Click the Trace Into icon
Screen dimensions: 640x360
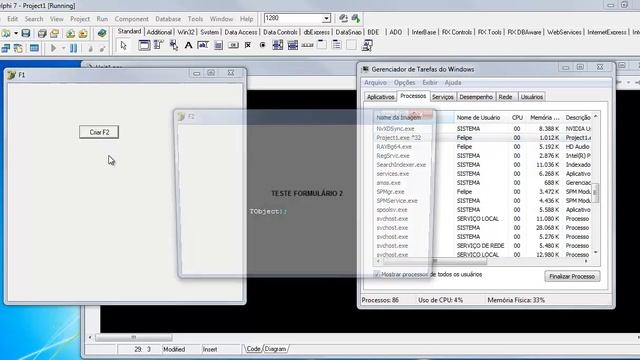90,49
